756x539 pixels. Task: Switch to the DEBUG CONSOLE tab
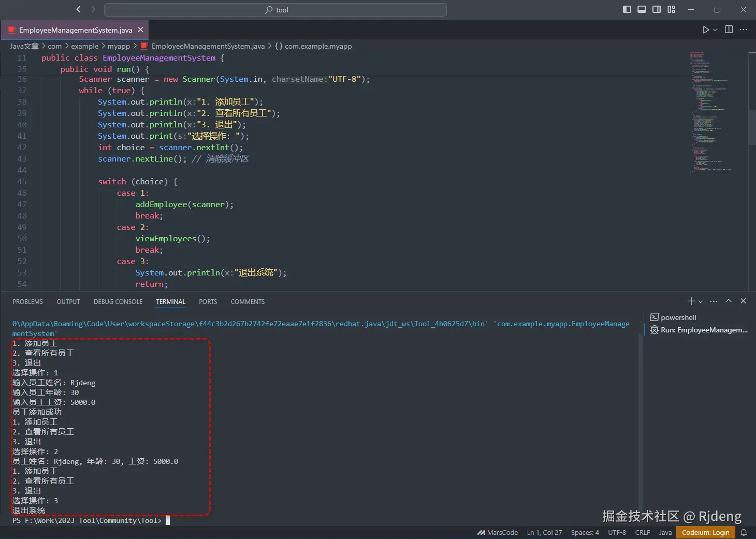[118, 302]
